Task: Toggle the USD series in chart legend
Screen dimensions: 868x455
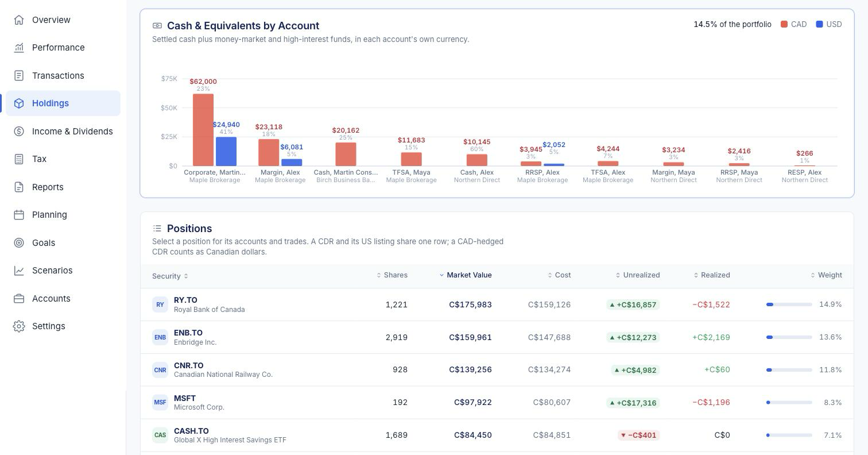Action: [x=829, y=24]
